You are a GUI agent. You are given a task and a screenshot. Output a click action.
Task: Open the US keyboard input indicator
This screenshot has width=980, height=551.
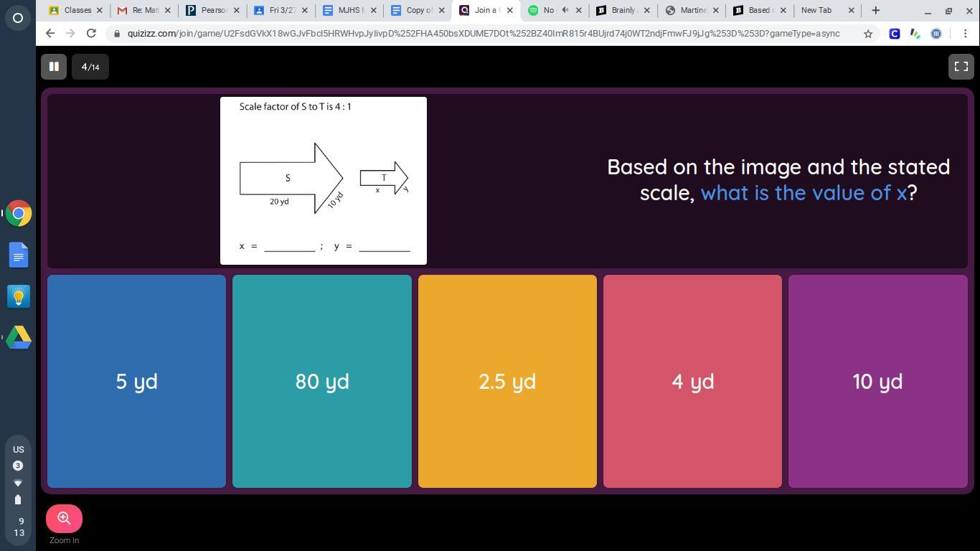point(18,449)
